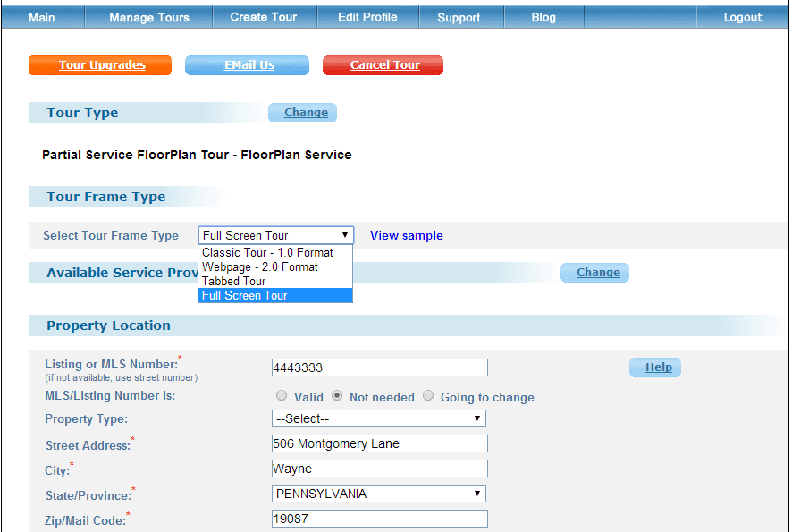Image resolution: width=792 pixels, height=532 pixels.
Task: Click Change button beside Tour Type
Action: point(305,113)
